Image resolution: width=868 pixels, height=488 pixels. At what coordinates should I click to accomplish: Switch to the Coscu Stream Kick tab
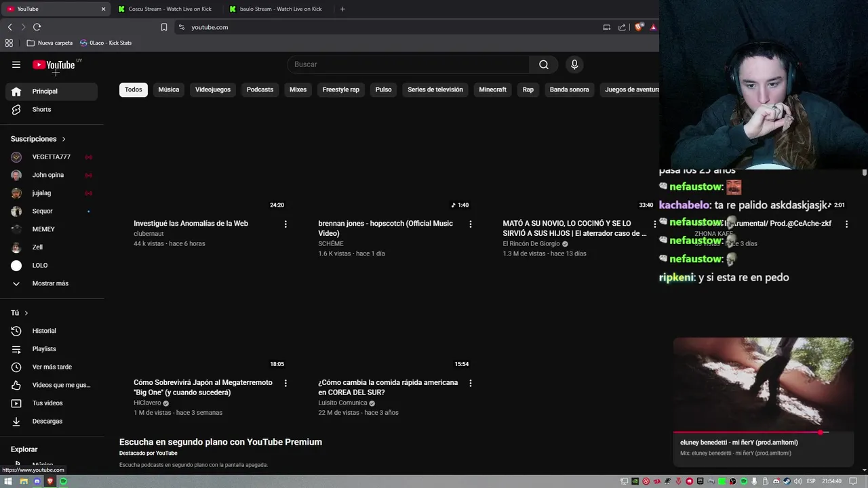[x=166, y=9]
